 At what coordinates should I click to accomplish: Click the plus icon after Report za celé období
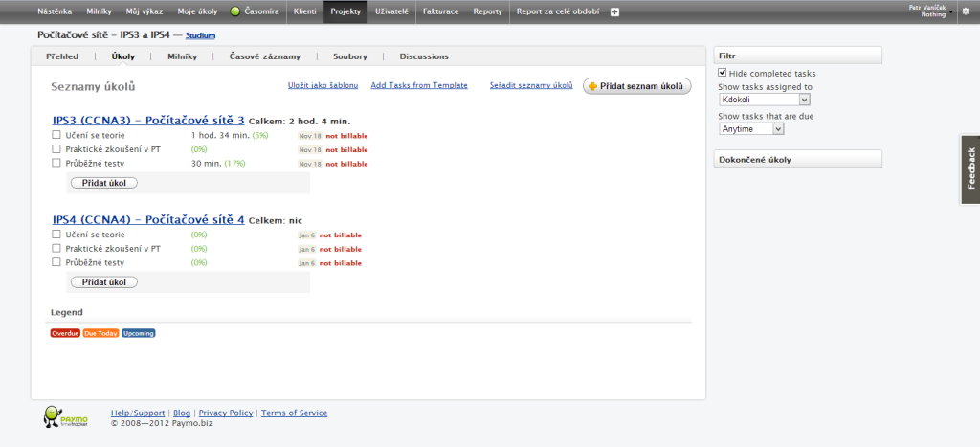coord(614,11)
